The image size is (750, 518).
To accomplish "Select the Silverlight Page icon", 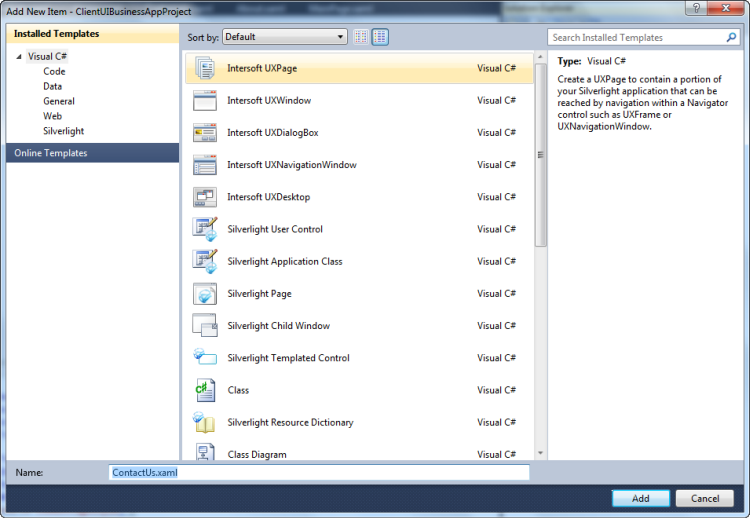I will pos(205,294).
